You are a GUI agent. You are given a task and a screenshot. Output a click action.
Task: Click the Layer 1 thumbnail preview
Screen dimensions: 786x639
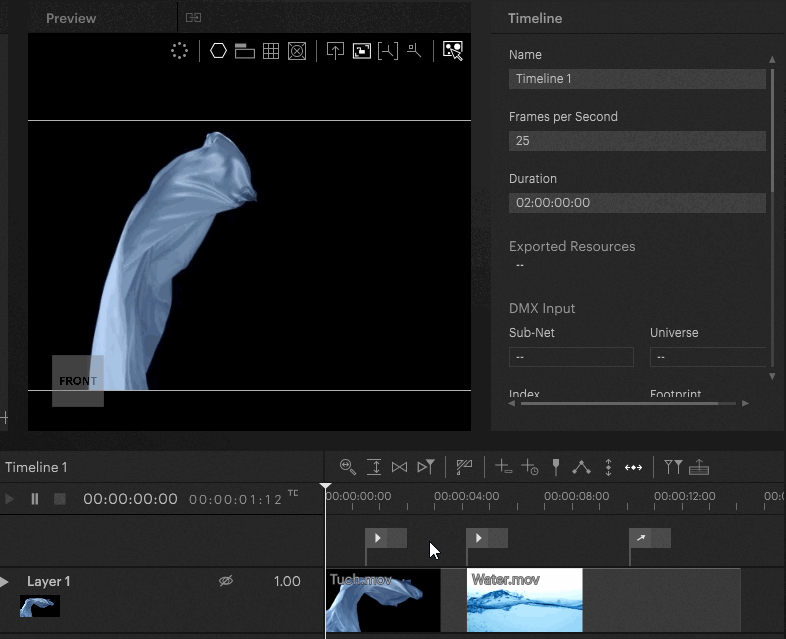[40, 606]
